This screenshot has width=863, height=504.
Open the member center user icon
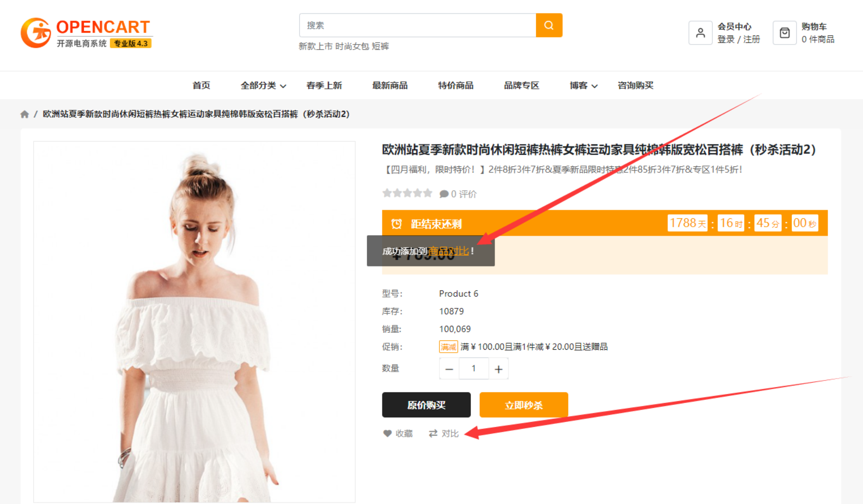click(x=700, y=33)
